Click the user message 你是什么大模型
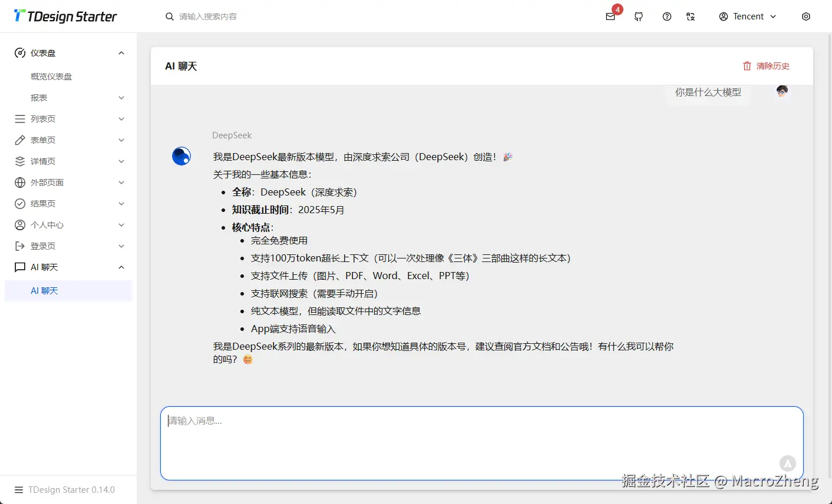Screen dimensions: 832x504 (x=708, y=92)
